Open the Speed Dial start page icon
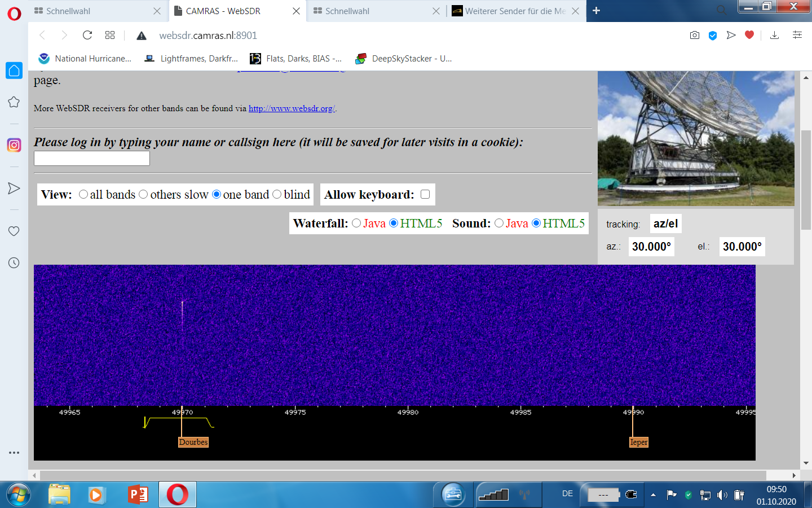This screenshot has width=812, height=508. pos(110,36)
